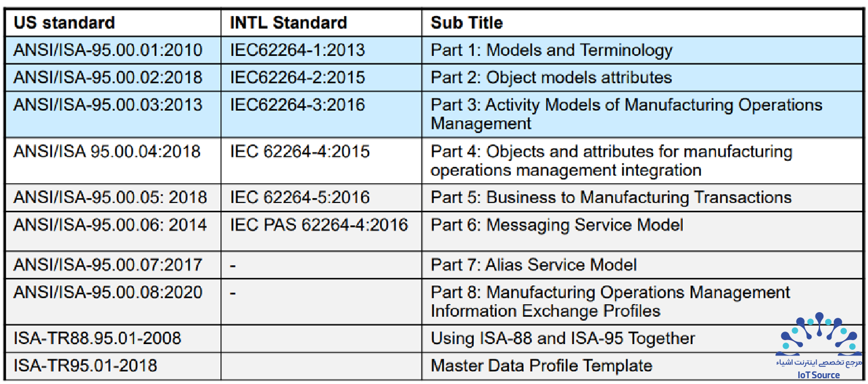Select the IEC 62264-4:2015 cell
This screenshot has width=868, height=384.
coord(322,161)
